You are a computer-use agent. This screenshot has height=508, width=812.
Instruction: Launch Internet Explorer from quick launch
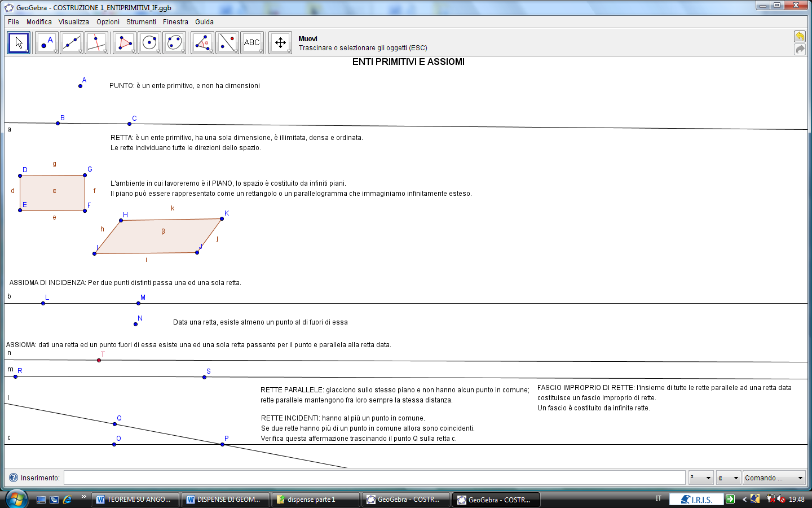pos(67,500)
